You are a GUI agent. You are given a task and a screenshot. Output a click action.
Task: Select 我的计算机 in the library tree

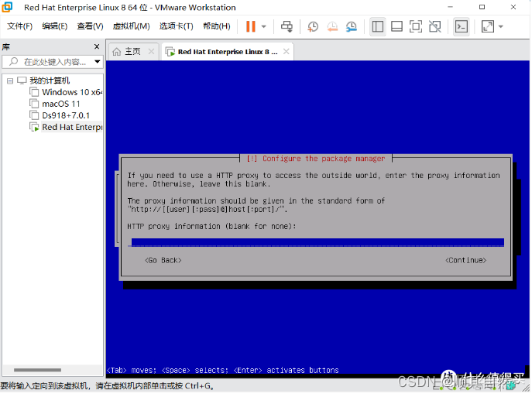coord(50,80)
